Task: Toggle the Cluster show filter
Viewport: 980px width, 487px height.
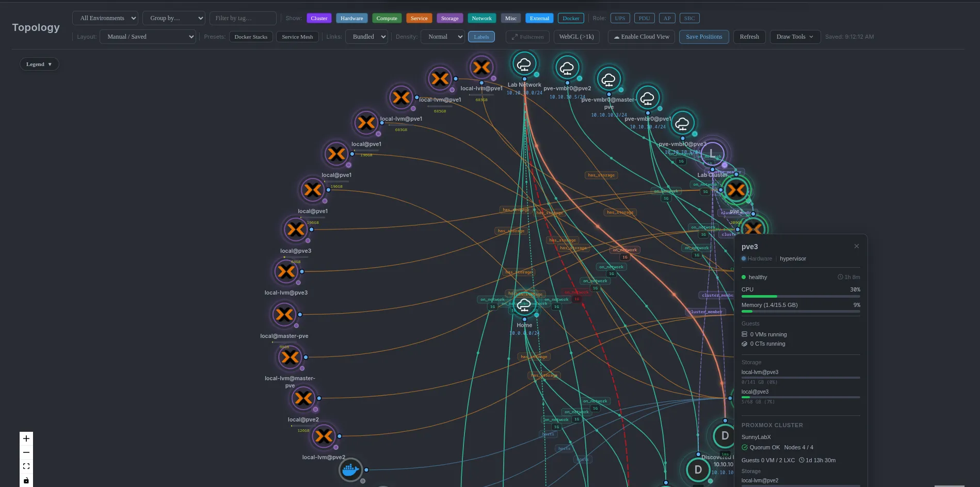Action: (319, 18)
